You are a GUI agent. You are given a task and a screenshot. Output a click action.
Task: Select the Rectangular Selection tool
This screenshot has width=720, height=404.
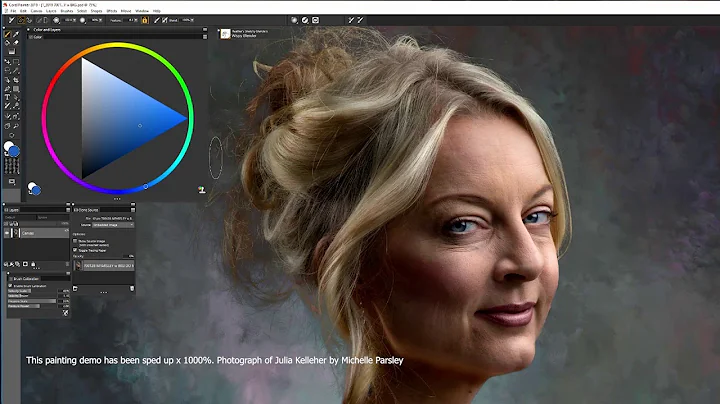pyautogui.click(x=16, y=62)
